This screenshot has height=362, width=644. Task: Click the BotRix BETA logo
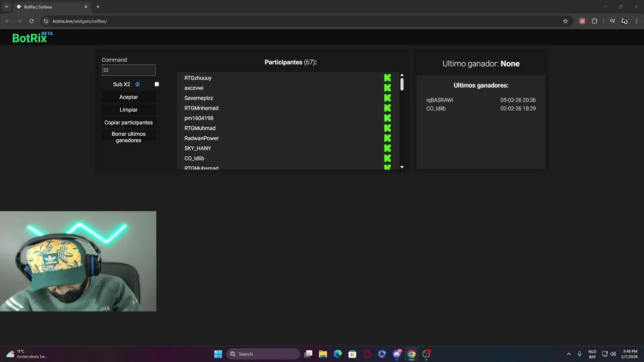[x=32, y=37]
